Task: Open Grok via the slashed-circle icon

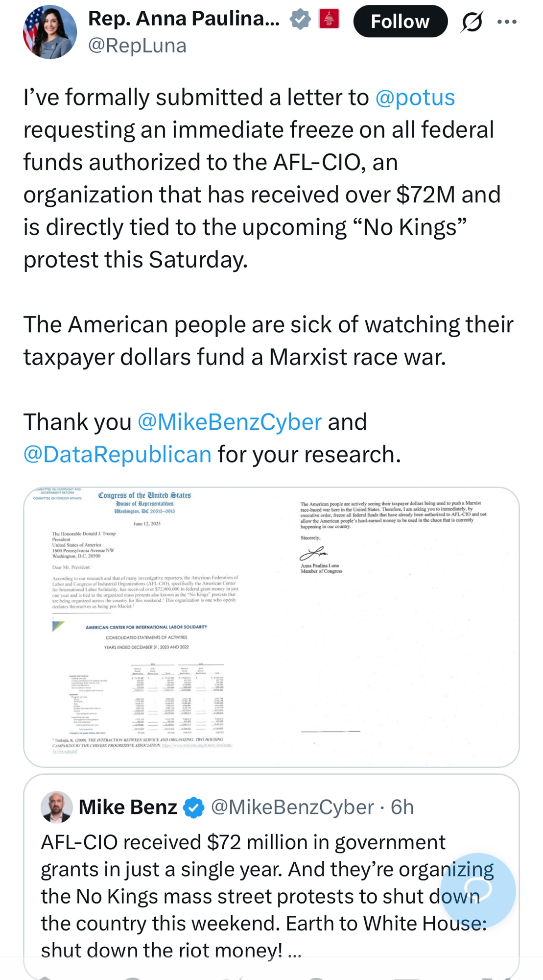Action: (472, 22)
